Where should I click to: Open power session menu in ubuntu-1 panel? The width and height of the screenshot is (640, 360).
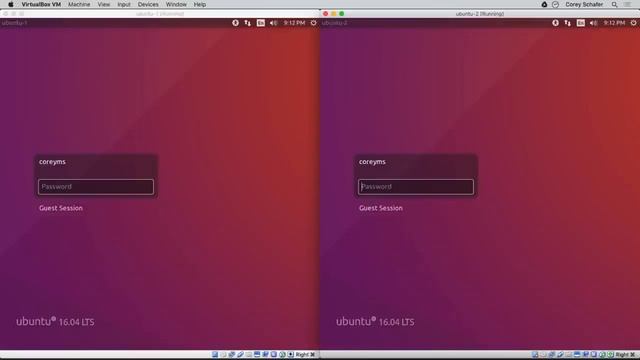pos(313,23)
